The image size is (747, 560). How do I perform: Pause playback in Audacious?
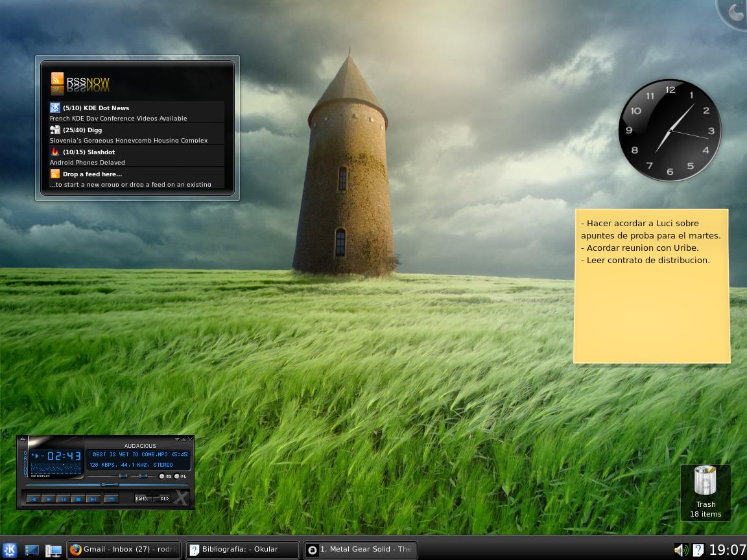pyautogui.click(x=64, y=499)
